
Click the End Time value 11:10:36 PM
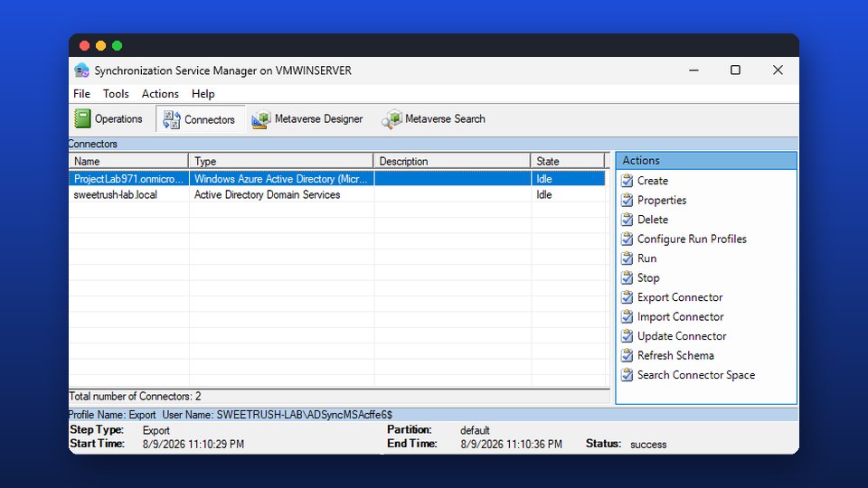511,444
